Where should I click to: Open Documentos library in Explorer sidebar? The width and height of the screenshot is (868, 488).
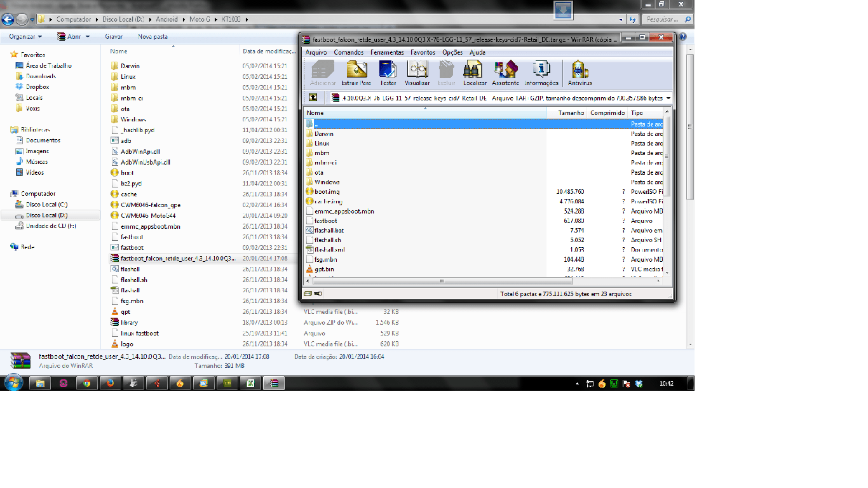[43, 140]
